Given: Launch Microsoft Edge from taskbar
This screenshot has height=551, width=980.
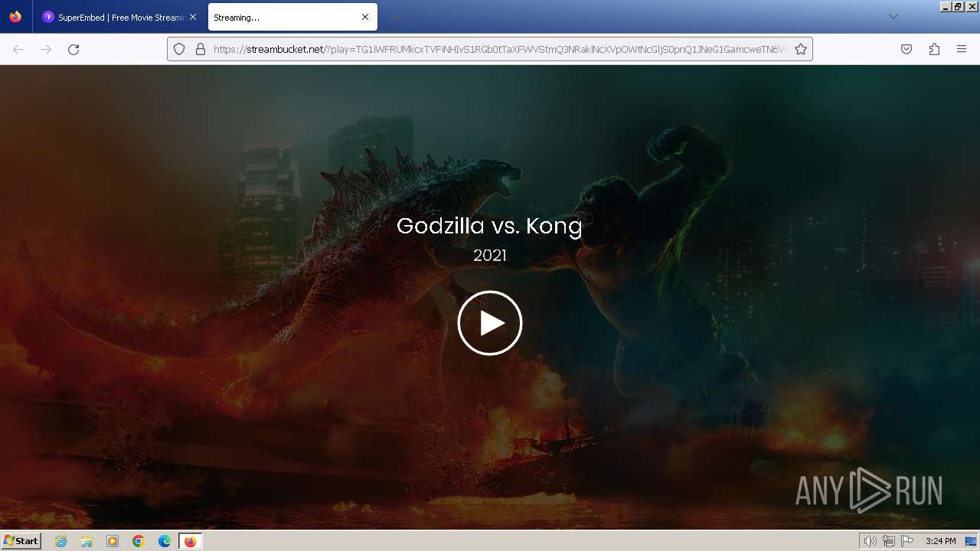Looking at the screenshot, I should tap(165, 541).
